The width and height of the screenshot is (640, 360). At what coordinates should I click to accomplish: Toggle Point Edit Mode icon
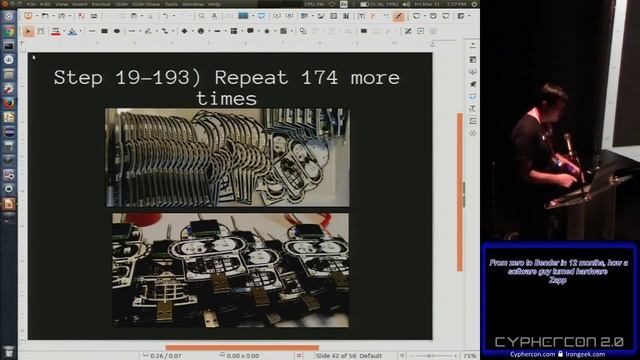[408, 31]
